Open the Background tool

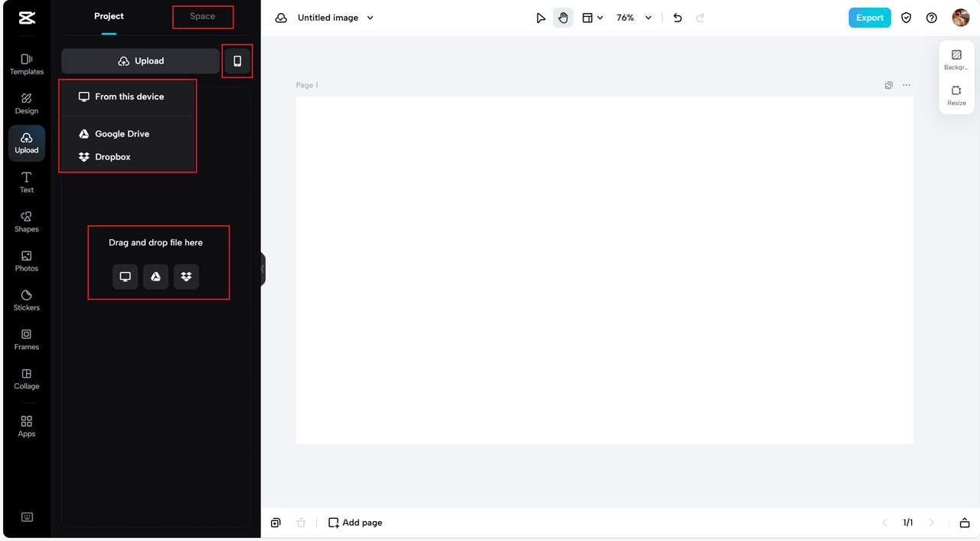pyautogui.click(x=956, y=61)
